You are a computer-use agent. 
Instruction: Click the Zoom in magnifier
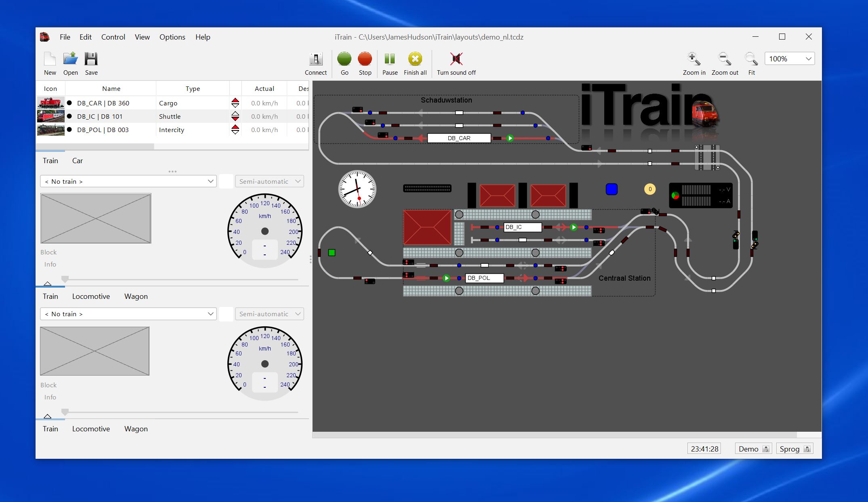(x=694, y=59)
